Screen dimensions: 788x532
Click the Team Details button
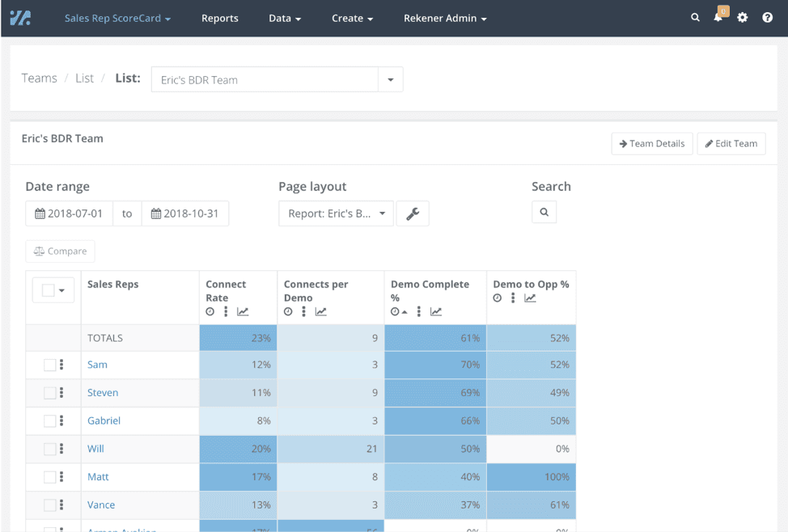point(651,144)
